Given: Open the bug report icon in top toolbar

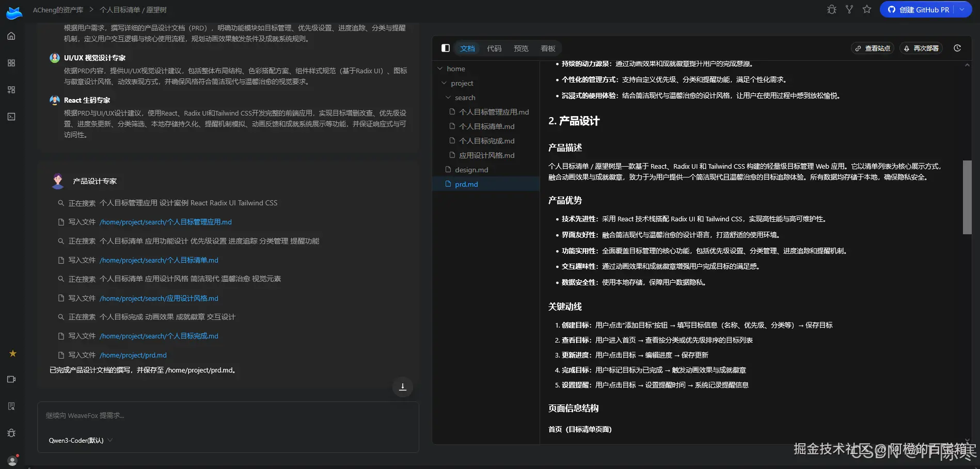Looking at the screenshot, I should point(831,9).
